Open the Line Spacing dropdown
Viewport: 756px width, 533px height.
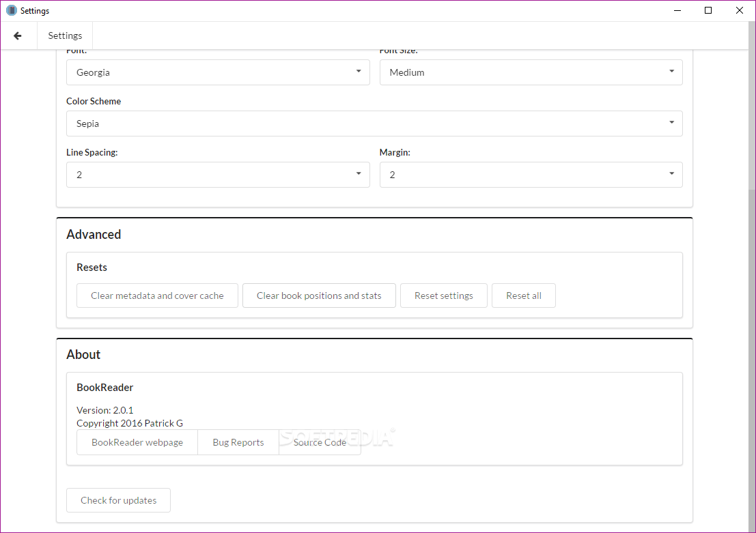click(x=218, y=175)
